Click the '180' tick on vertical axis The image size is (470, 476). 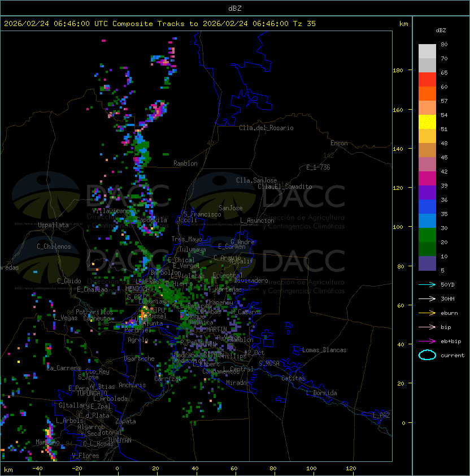(398, 71)
